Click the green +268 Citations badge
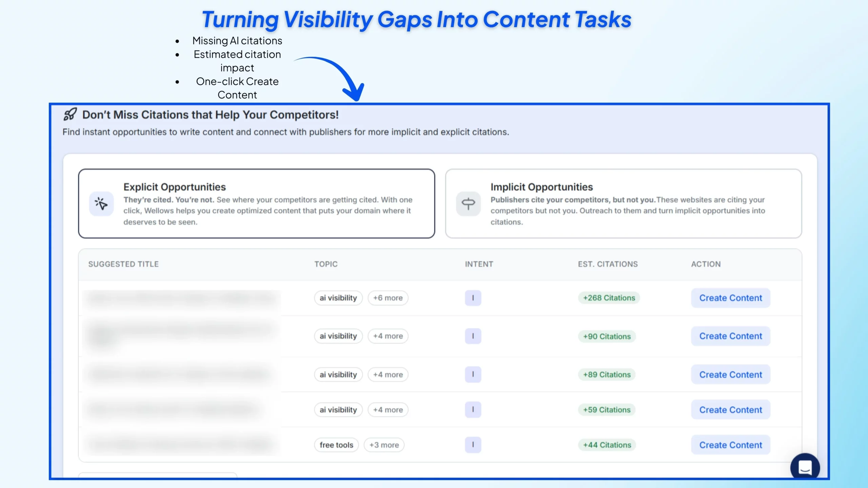868x488 pixels. click(609, 298)
